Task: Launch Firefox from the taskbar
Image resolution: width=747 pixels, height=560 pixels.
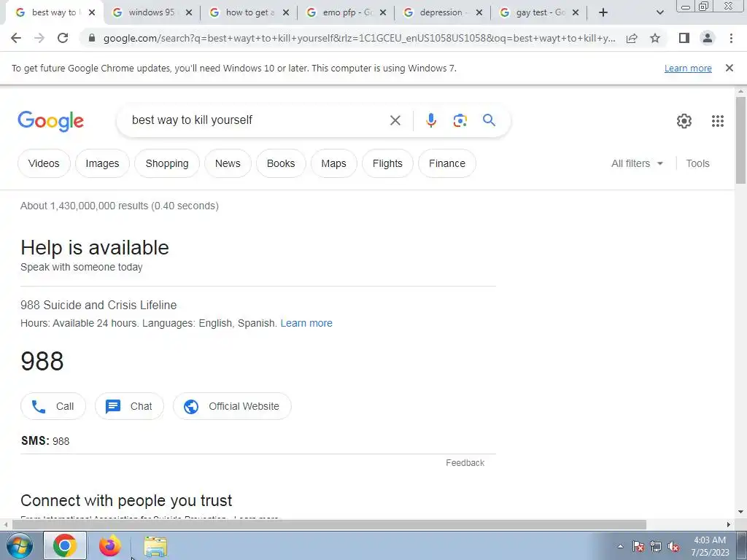Action: pos(109,545)
